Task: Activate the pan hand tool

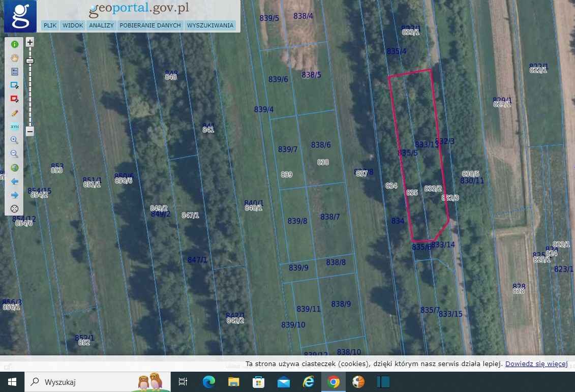Action: point(15,58)
